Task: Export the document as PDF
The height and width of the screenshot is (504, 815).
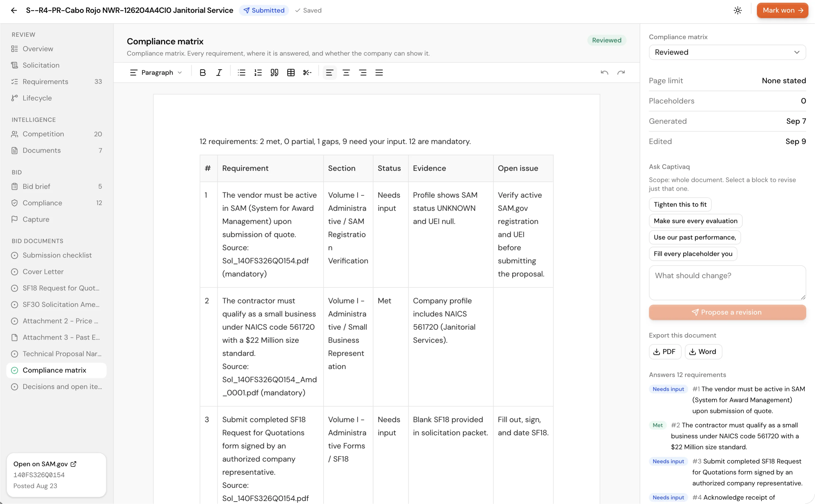Action: 665,352
